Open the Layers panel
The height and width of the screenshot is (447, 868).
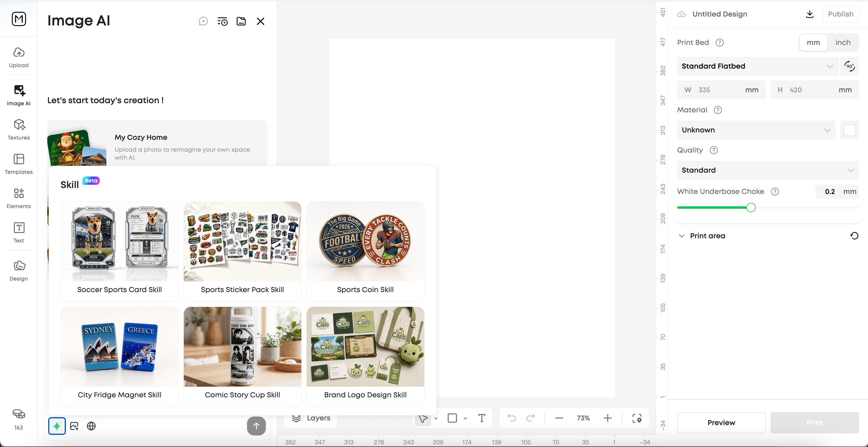pos(311,418)
